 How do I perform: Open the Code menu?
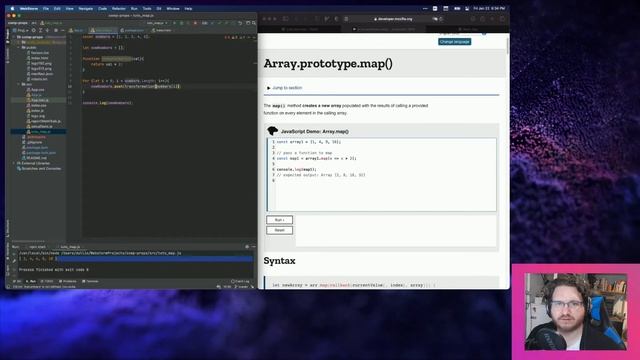point(102,8)
